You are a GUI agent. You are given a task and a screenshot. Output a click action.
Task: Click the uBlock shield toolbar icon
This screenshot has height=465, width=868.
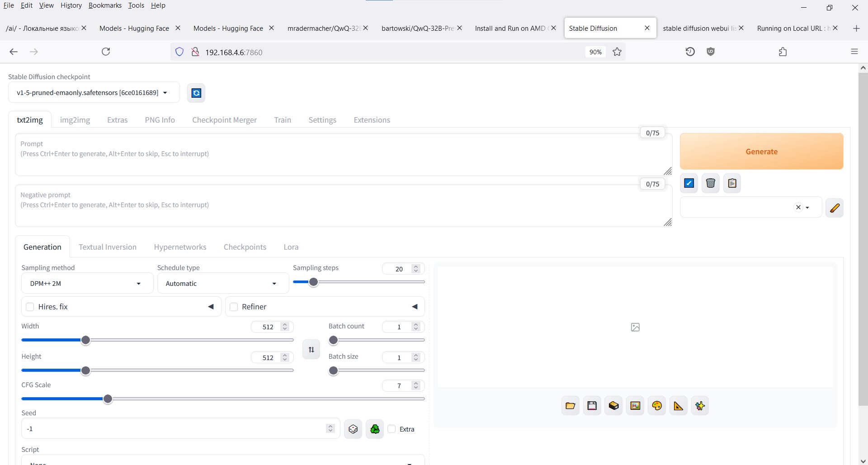pyautogui.click(x=711, y=52)
